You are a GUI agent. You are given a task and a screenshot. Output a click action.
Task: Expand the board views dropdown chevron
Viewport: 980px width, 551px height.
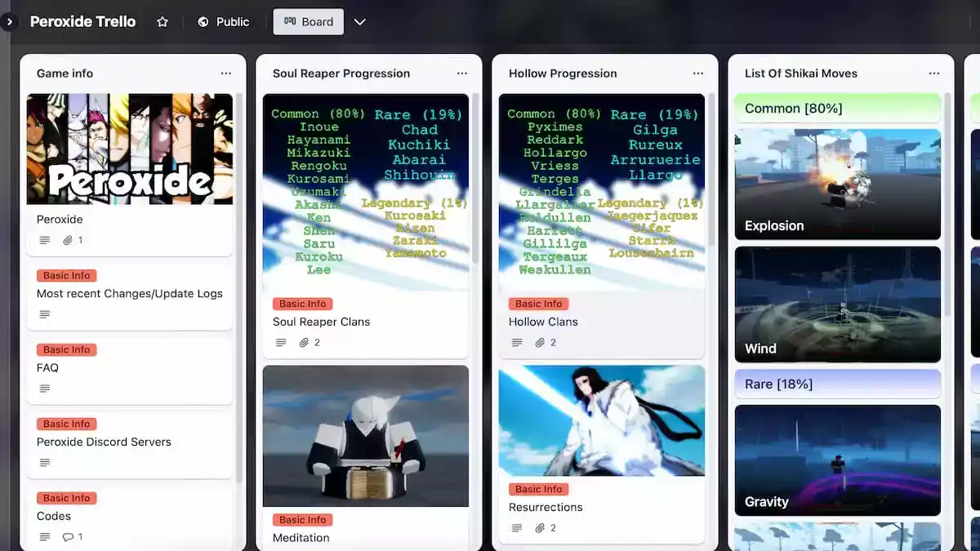pyautogui.click(x=360, y=22)
